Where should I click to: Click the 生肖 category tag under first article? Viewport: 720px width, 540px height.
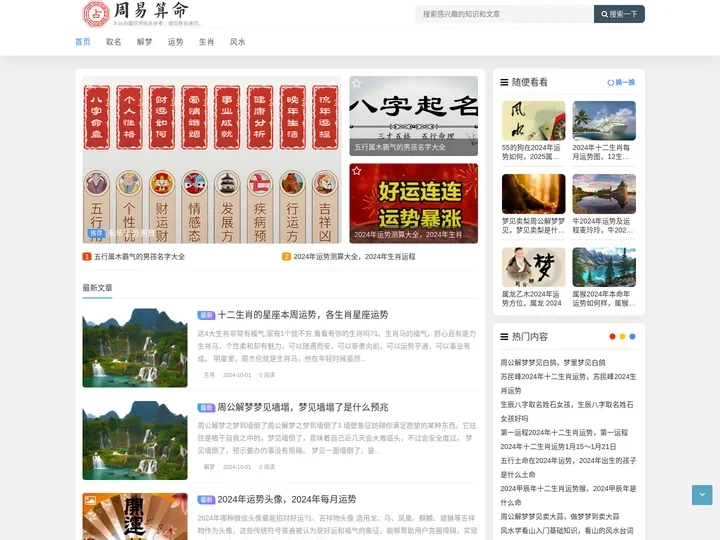(x=209, y=375)
